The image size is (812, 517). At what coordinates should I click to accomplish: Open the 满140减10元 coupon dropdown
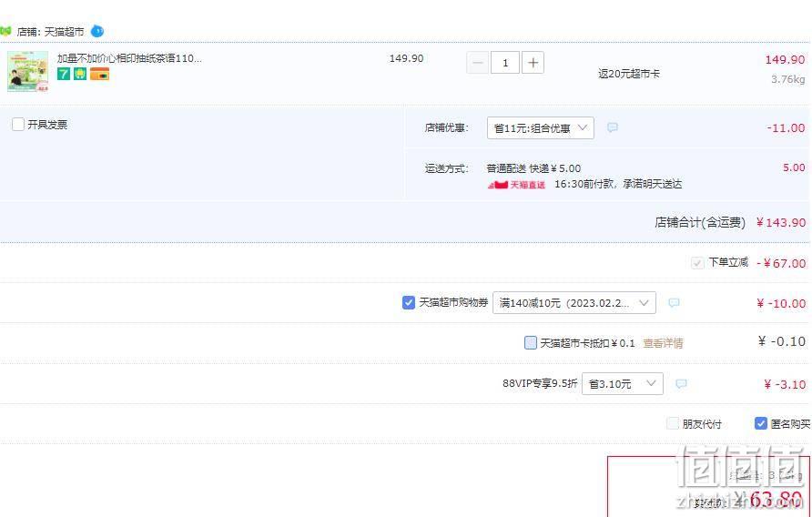[573, 303]
